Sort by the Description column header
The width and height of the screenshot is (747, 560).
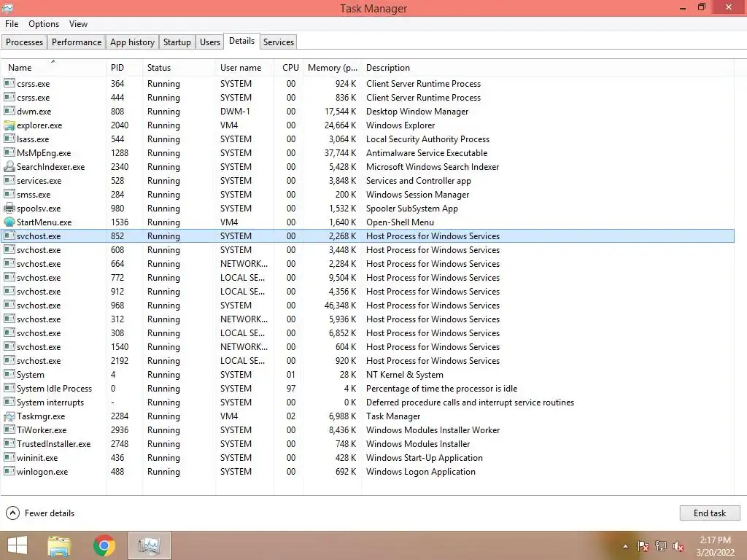pos(548,68)
